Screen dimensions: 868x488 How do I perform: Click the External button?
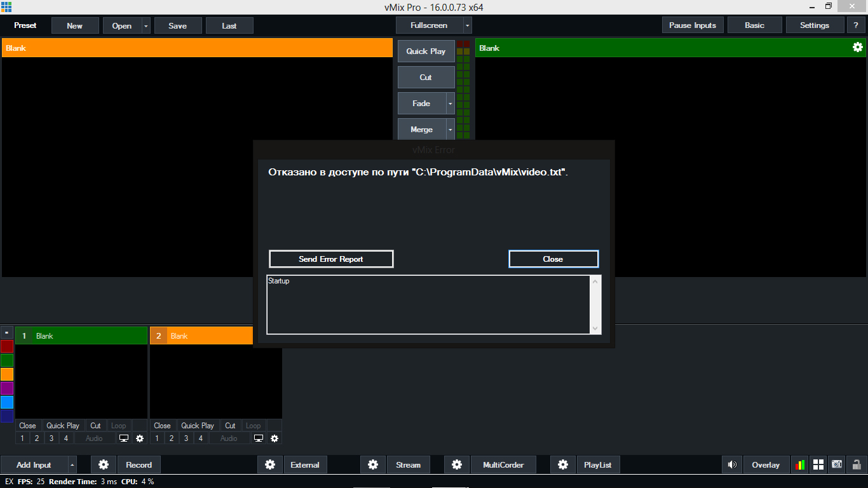(x=305, y=464)
